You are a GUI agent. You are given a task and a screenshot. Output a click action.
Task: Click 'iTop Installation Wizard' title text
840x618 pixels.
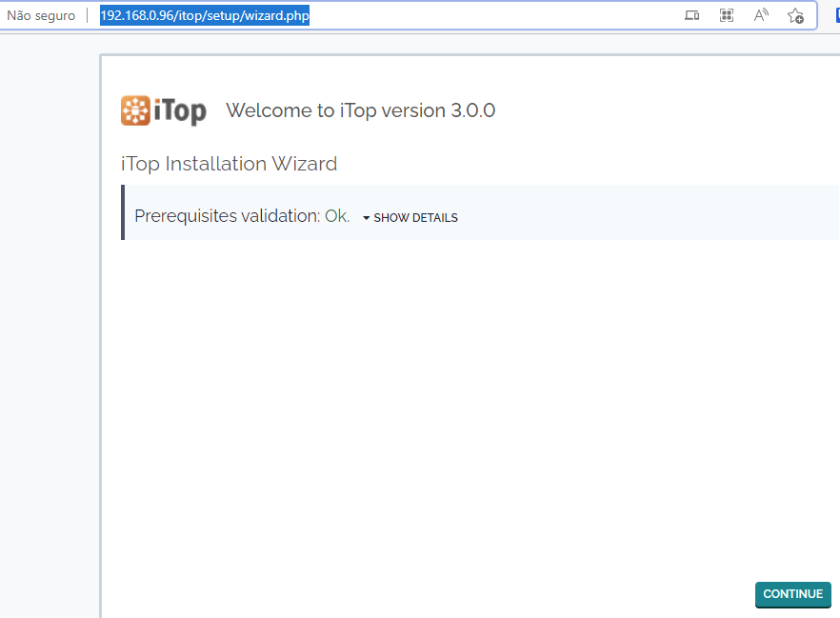230,164
